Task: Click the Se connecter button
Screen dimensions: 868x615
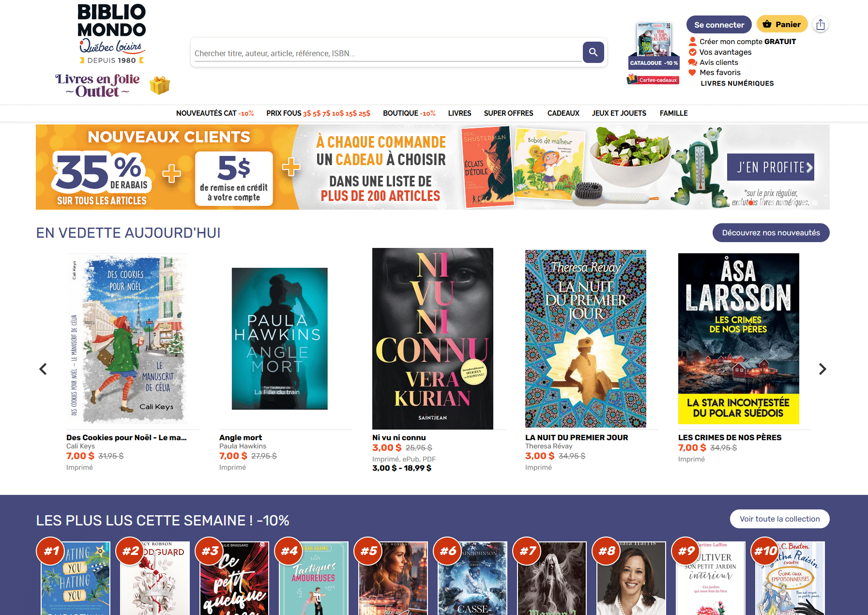Action: (719, 25)
